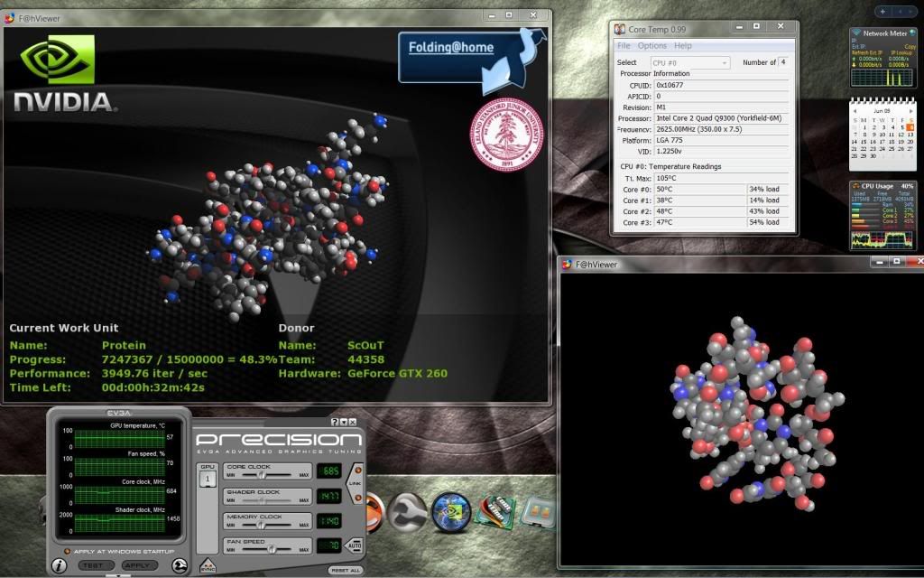Open the File menu in Core Temp

pyautogui.click(x=624, y=45)
